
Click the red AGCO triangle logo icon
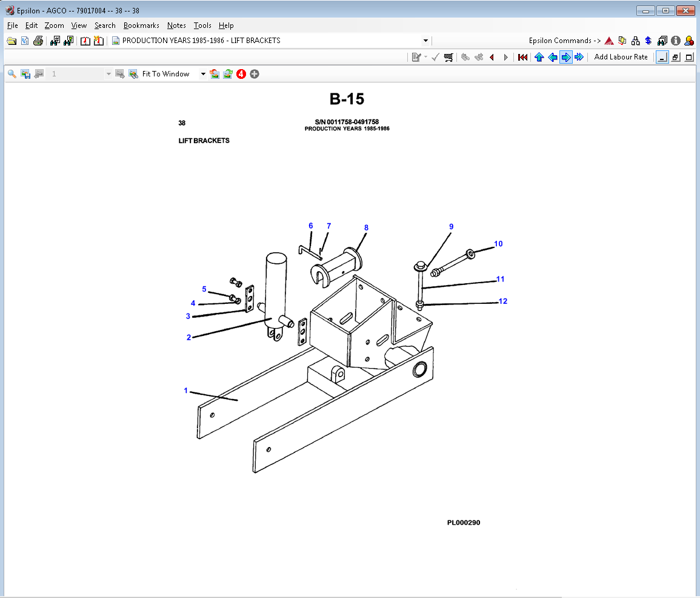(x=609, y=41)
